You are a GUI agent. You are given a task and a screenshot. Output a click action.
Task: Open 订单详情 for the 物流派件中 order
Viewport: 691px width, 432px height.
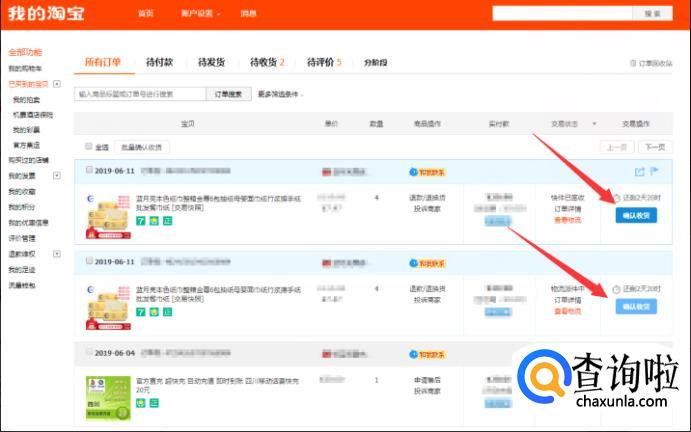click(567, 300)
